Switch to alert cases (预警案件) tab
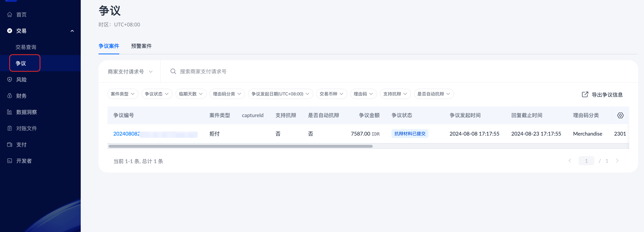Image resolution: width=644 pixels, height=232 pixels. tap(141, 46)
